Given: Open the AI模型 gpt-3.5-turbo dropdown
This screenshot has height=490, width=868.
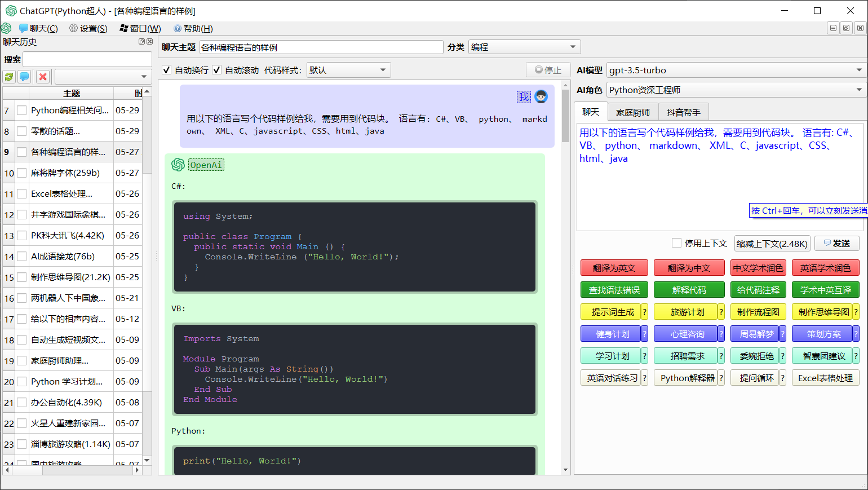Looking at the screenshot, I should click(736, 70).
